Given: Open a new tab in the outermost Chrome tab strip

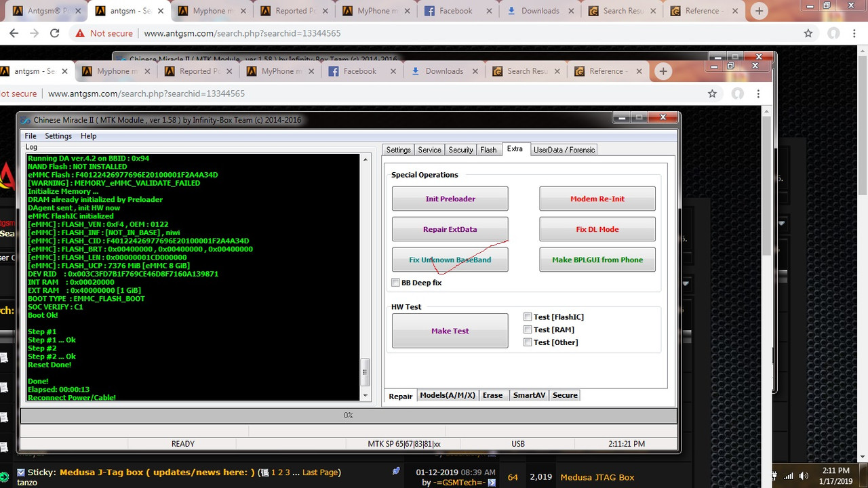Looking at the screenshot, I should (759, 11).
